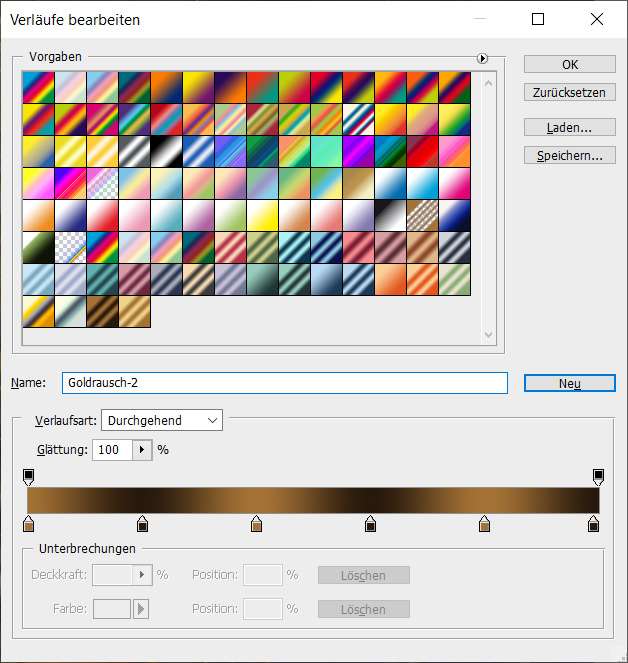Viewport: 628px width, 663px height.
Task: Open the Vorgaben presets flyout menu arrow
Action: pyautogui.click(x=483, y=59)
